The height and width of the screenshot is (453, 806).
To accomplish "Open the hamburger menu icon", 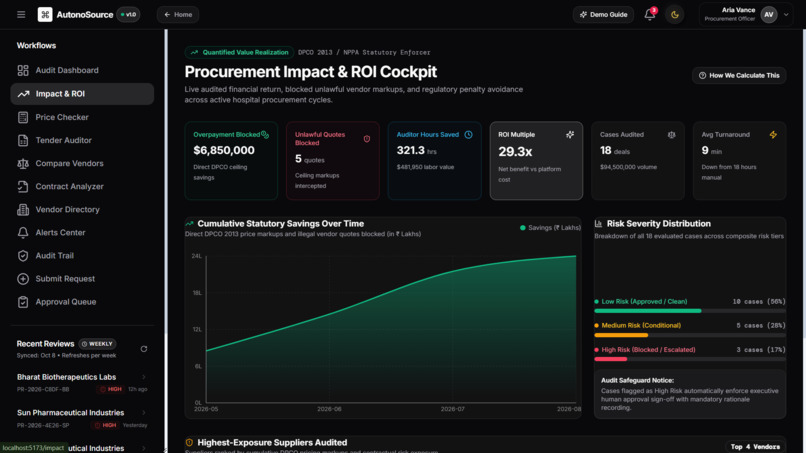I will tap(21, 14).
